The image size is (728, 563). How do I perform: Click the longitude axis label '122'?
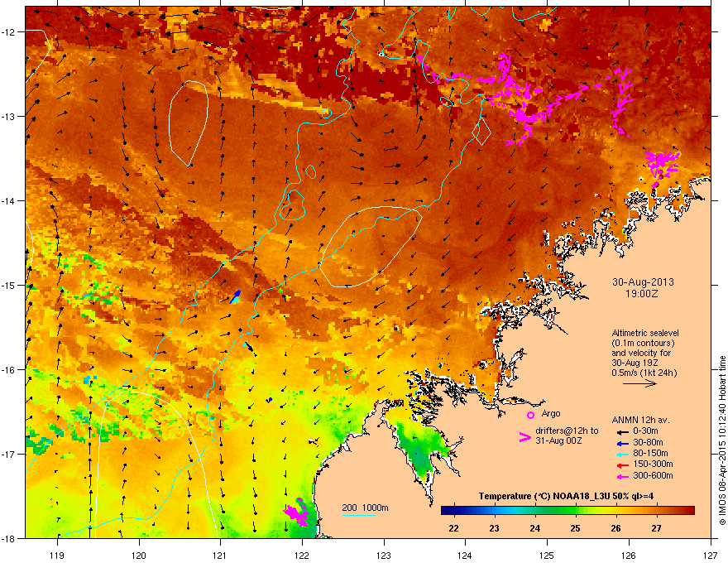click(302, 556)
